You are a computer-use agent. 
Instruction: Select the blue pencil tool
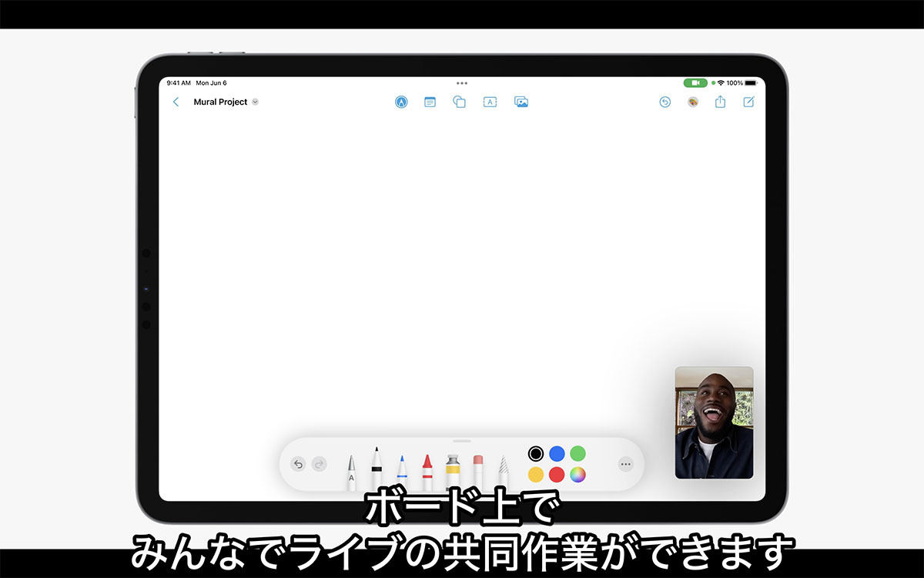(x=402, y=472)
